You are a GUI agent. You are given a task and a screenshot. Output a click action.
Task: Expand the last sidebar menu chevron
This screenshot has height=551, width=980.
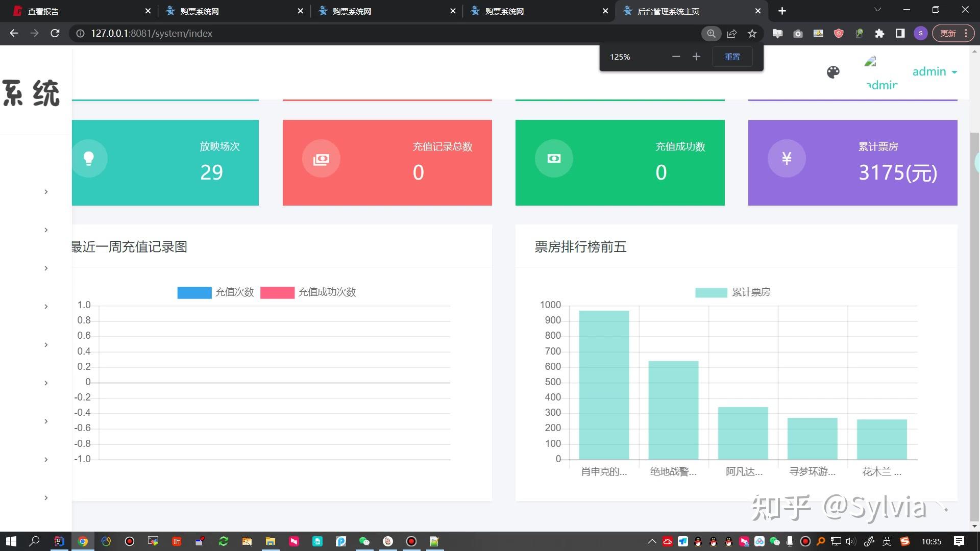click(46, 498)
